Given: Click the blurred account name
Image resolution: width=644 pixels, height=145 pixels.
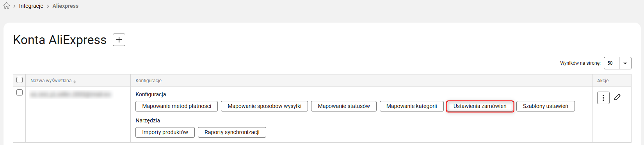Looking at the screenshot, I should (x=70, y=94).
